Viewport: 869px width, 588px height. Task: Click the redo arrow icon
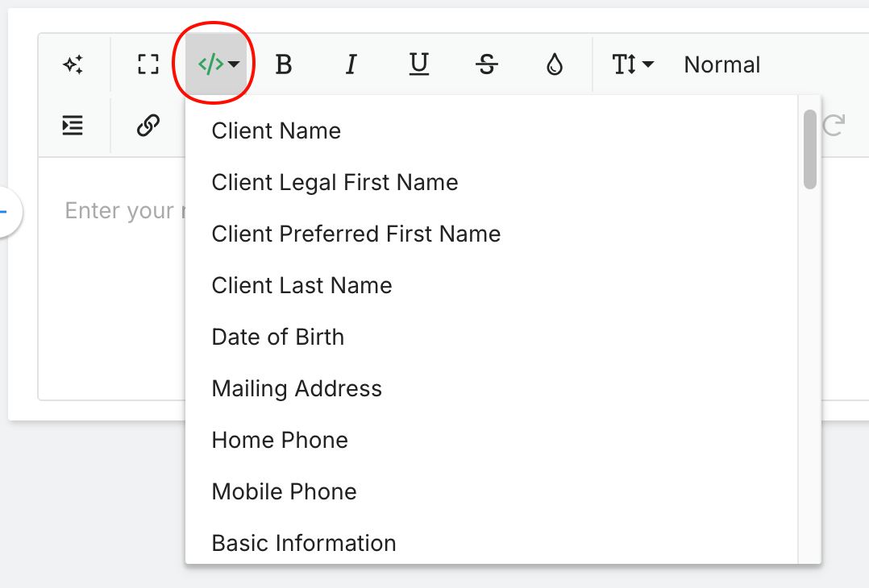[x=834, y=126]
